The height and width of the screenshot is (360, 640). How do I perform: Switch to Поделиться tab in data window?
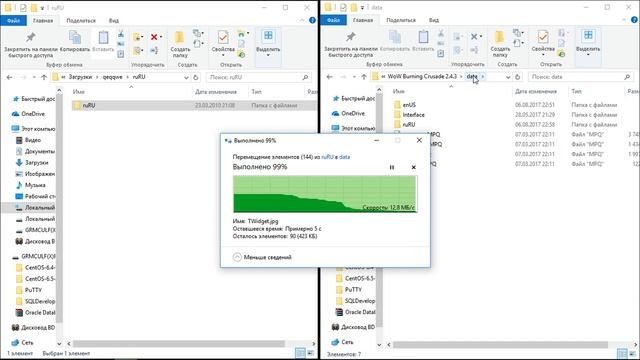tap(401, 20)
